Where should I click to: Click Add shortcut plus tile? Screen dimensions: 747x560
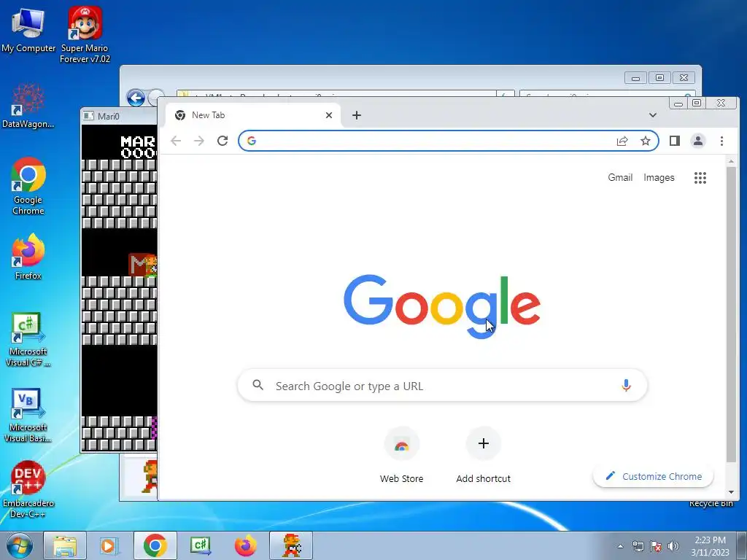484,456
